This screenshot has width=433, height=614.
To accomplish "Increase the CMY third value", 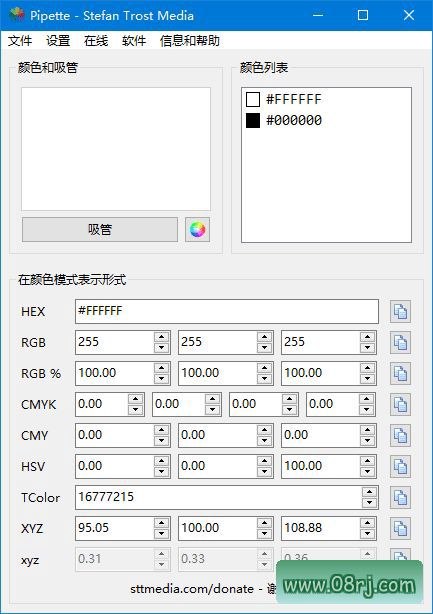I will click(x=368, y=430).
